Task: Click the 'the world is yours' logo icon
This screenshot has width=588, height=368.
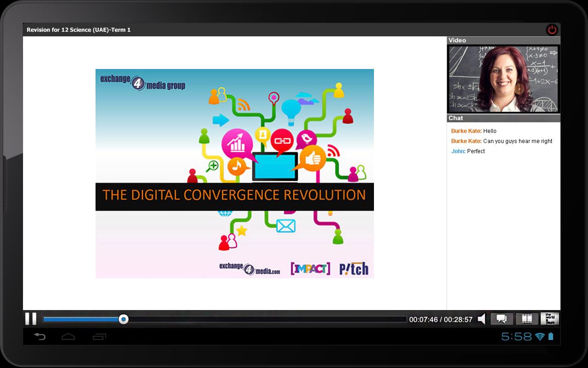Action: click(x=549, y=318)
